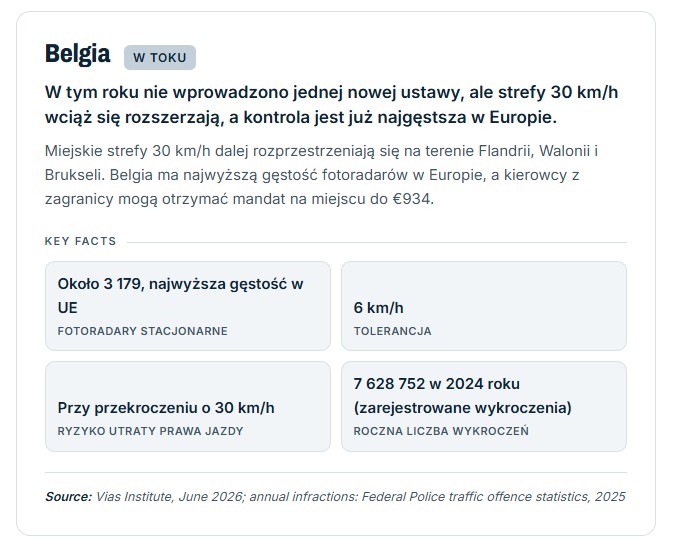Click the Belgia country heading
This screenshot has height=550, width=674.
click(77, 55)
